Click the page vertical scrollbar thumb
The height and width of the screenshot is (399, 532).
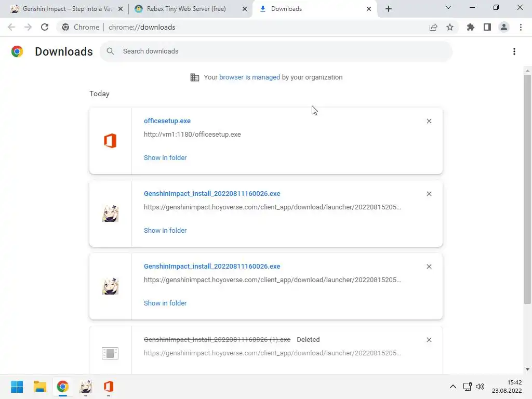(x=527, y=189)
